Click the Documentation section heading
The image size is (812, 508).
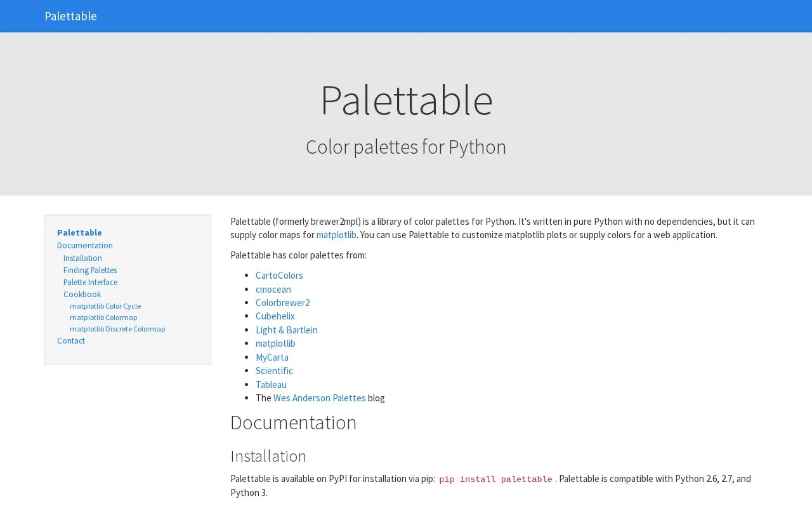[x=294, y=423]
